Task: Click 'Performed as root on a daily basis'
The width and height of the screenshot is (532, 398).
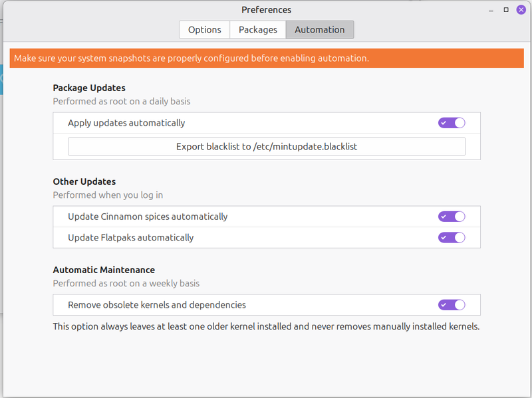Action: click(122, 102)
